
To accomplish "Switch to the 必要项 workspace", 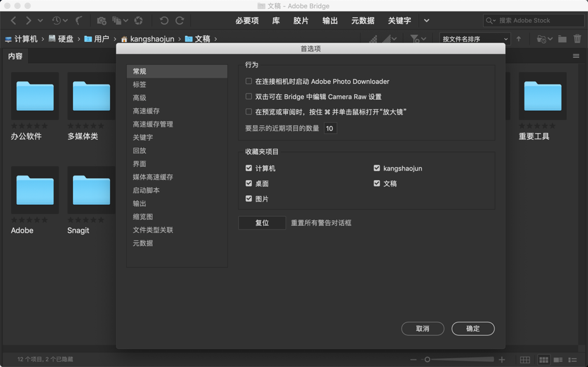I will click(x=247, y=20).
